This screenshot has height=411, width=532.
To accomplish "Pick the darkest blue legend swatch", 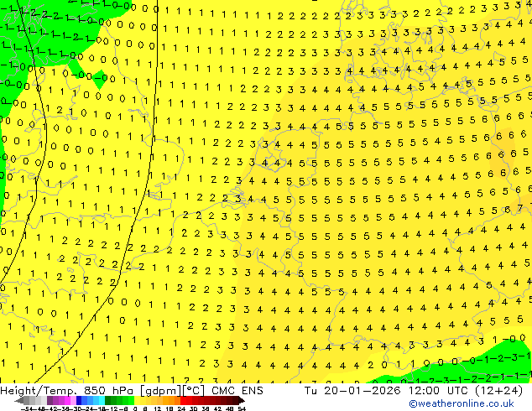I will click(79, 400).
